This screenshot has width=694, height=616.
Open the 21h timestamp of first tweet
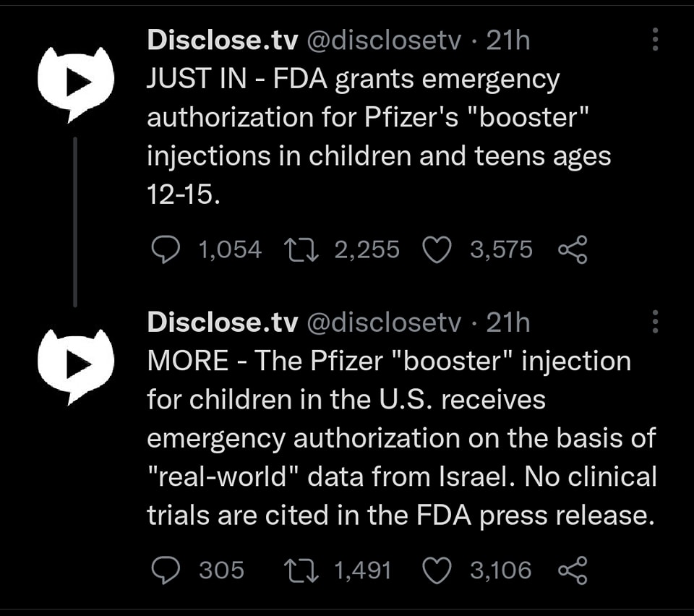pyautogui.click(x=508, y=40)
